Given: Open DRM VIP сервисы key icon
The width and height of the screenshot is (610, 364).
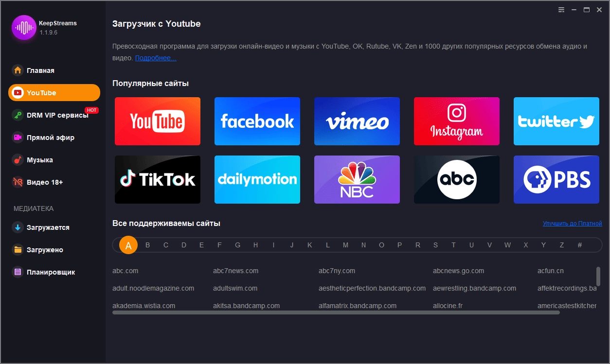Looking at the screenshot, I should (x=18, y=115).
